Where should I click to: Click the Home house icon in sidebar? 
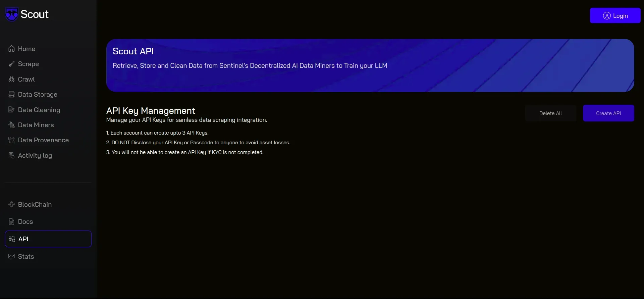[x=11, y=49]
